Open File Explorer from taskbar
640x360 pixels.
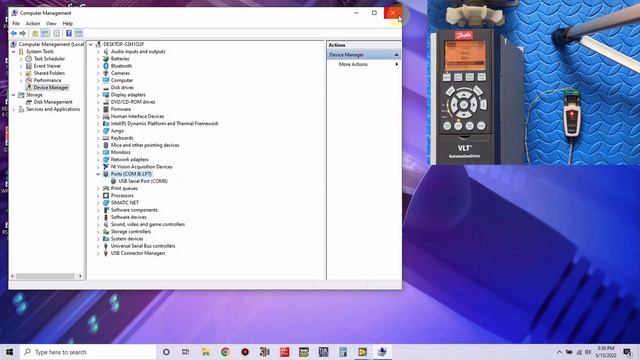[205, 352]
